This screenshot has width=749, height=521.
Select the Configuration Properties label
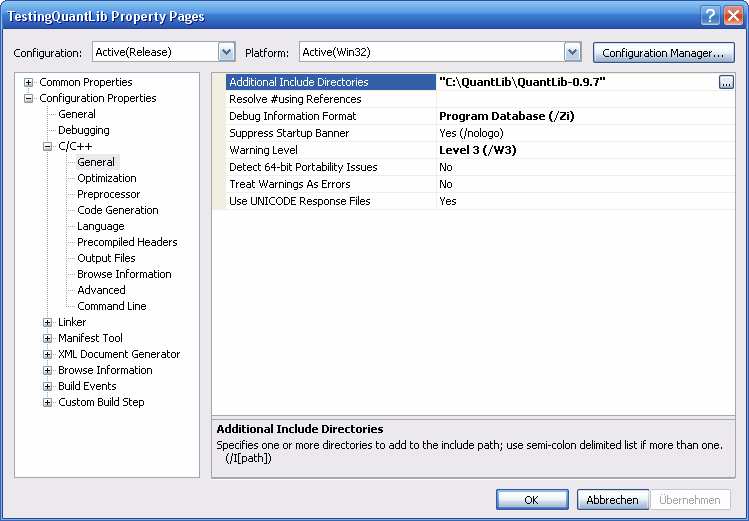[x=98, y=98]
